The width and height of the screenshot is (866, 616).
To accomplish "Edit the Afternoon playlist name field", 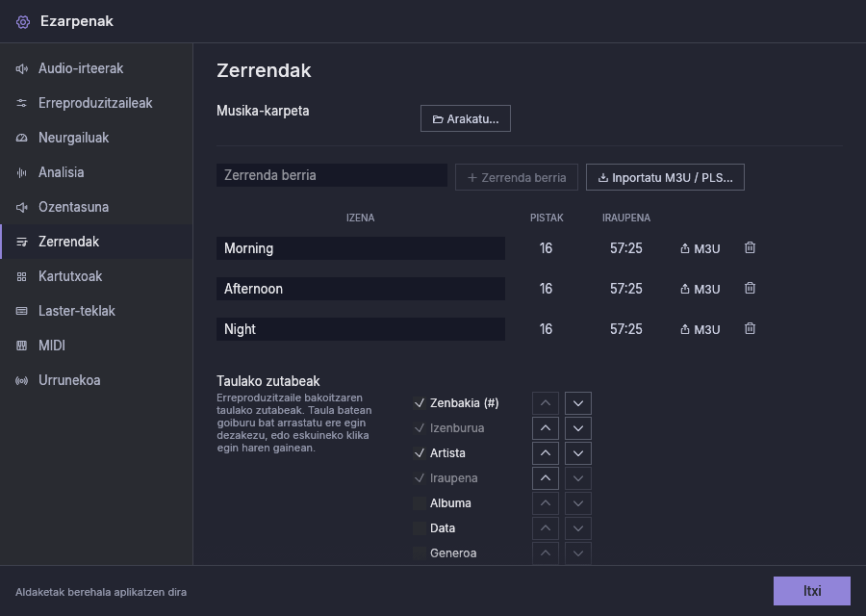I will pyautogui.click(x=361, y=289).
